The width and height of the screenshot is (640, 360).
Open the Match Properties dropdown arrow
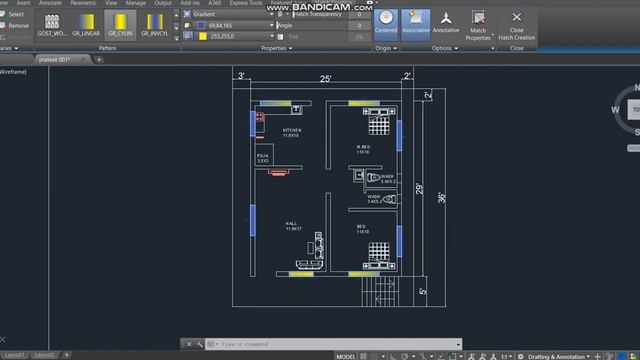[x=493, y=35]
